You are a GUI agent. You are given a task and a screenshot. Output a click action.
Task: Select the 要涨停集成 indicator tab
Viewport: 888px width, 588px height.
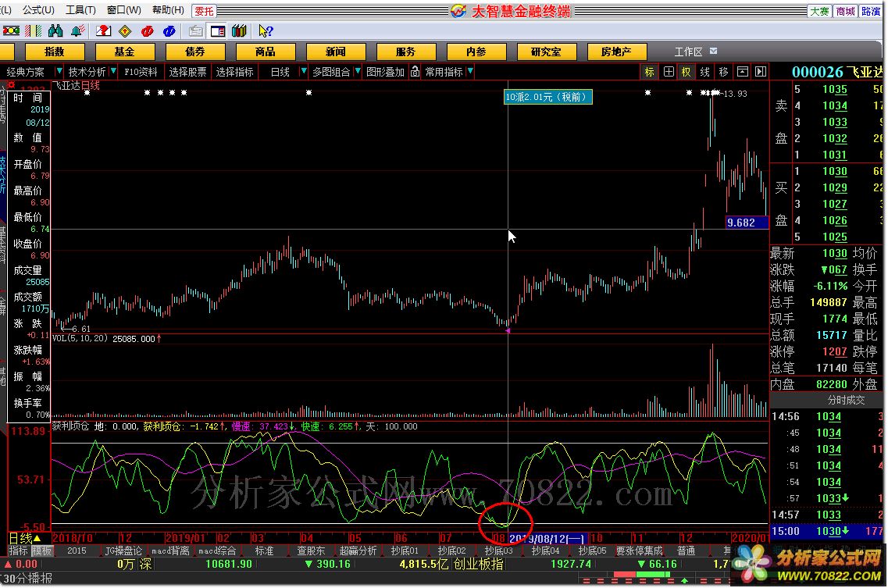click(x=639, y=551)
